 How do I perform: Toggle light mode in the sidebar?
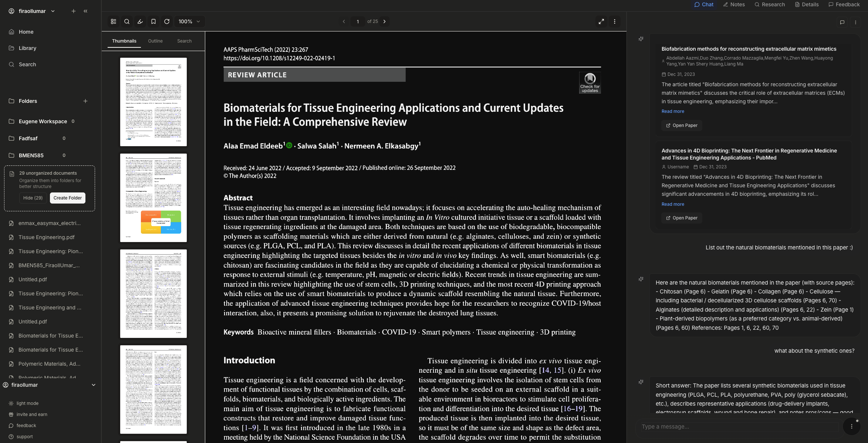27,403
